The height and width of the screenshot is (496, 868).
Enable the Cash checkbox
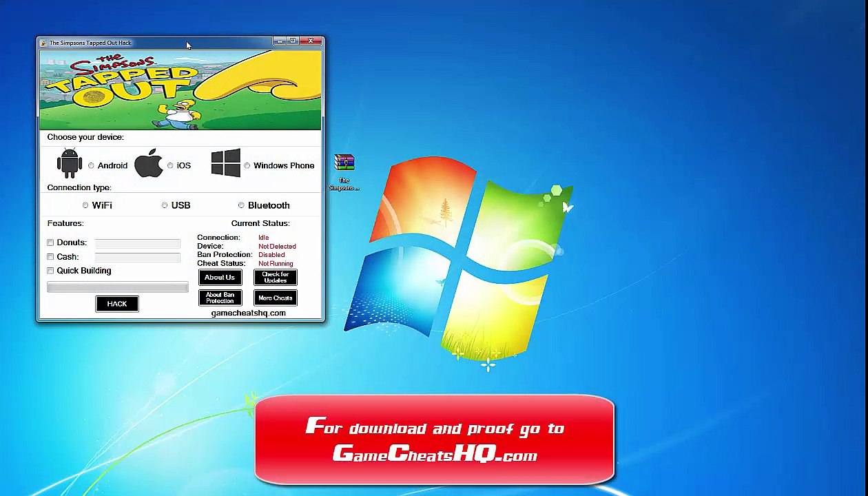click(50, 257)
